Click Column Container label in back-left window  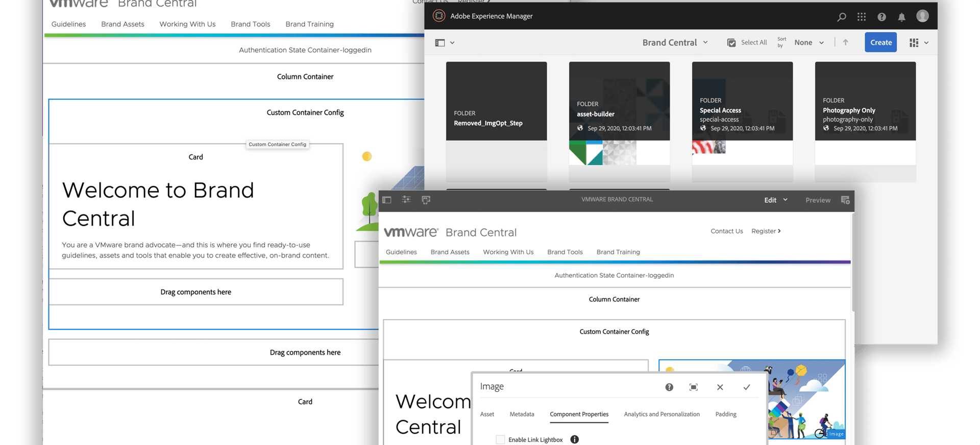pyautogui.click(x=305, y=77)
